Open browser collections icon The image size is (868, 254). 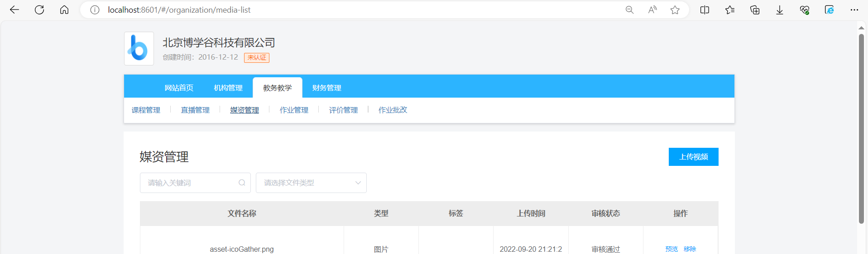(x=755, y=10)
